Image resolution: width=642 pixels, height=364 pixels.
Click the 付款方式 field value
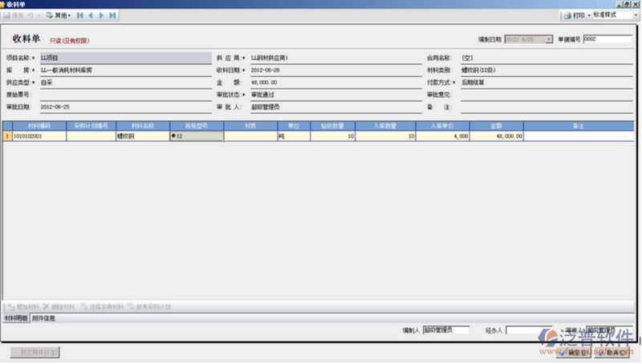click(x=547, y=83)
